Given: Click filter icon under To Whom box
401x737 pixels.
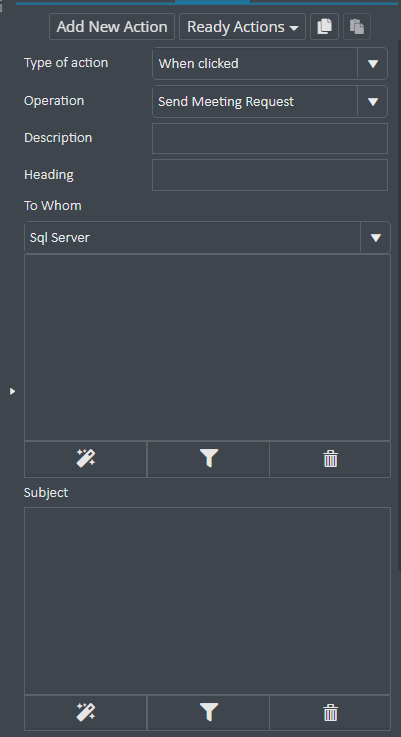Looking at the screenshot, I should click(208, 459).
